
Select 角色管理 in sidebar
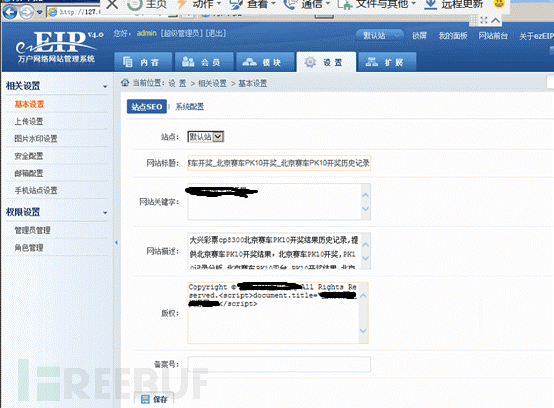29,248
